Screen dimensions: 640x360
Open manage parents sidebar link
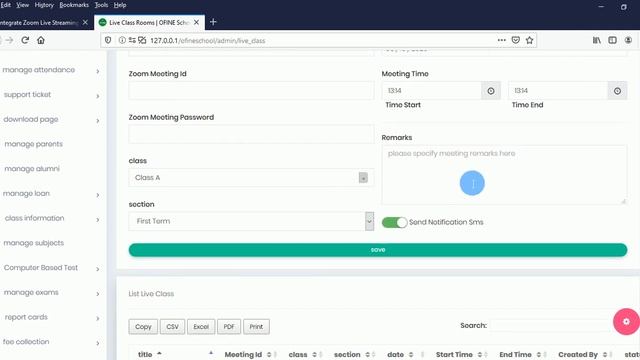33,144
